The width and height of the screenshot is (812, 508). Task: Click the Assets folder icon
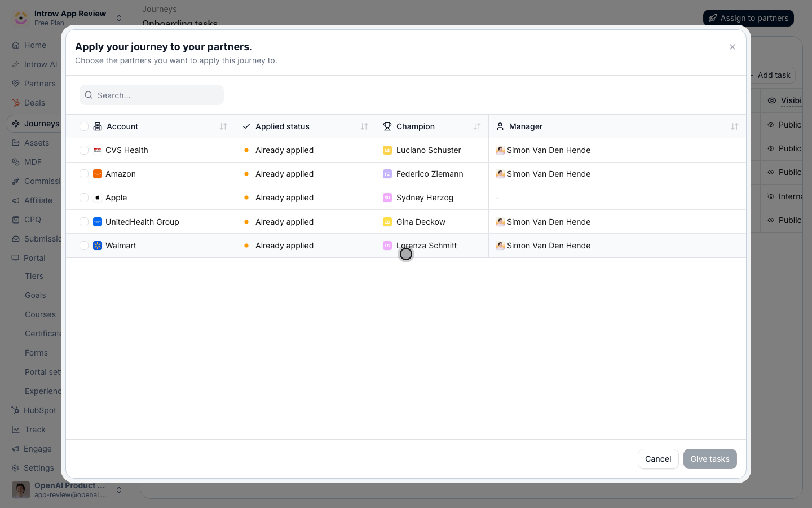click(x=16, y=143)
